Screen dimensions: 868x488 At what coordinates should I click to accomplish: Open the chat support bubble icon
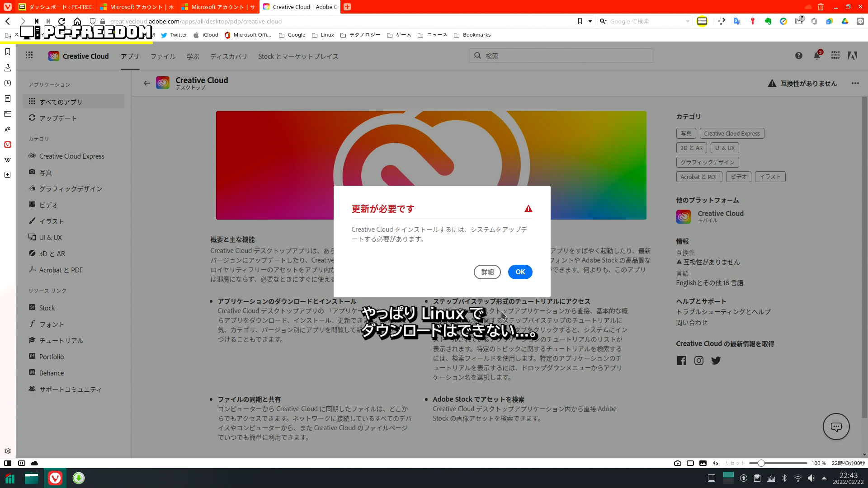tap(836, 427)
